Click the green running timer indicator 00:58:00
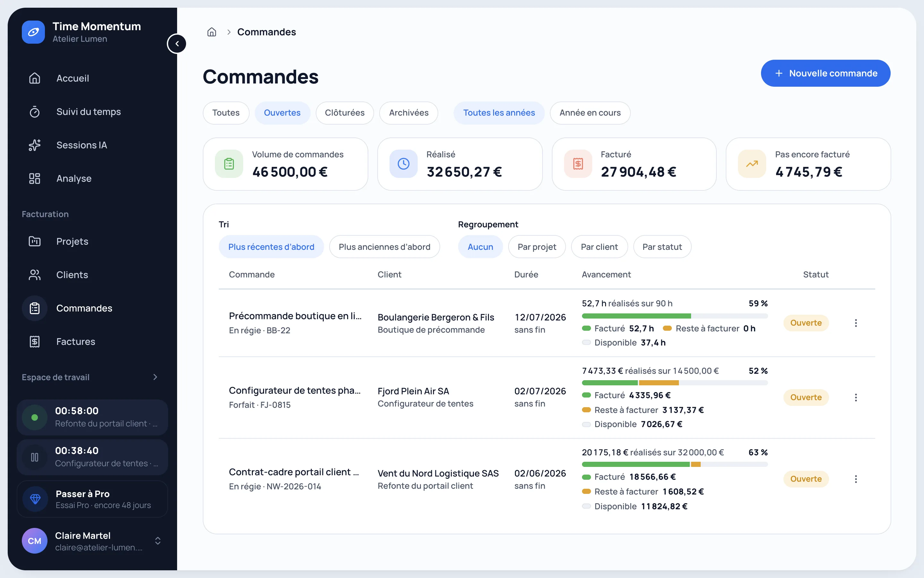This screenshot has height=578, width=924. pos(35,417)
